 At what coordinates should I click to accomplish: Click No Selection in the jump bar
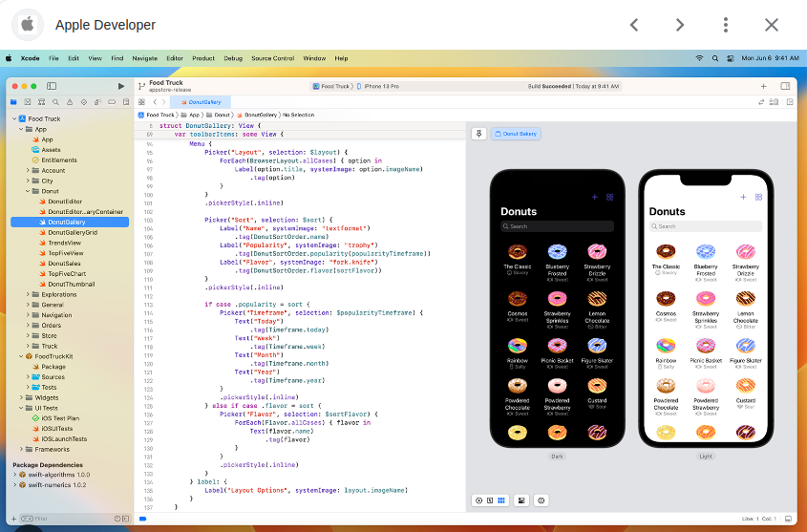pos(299,115)
